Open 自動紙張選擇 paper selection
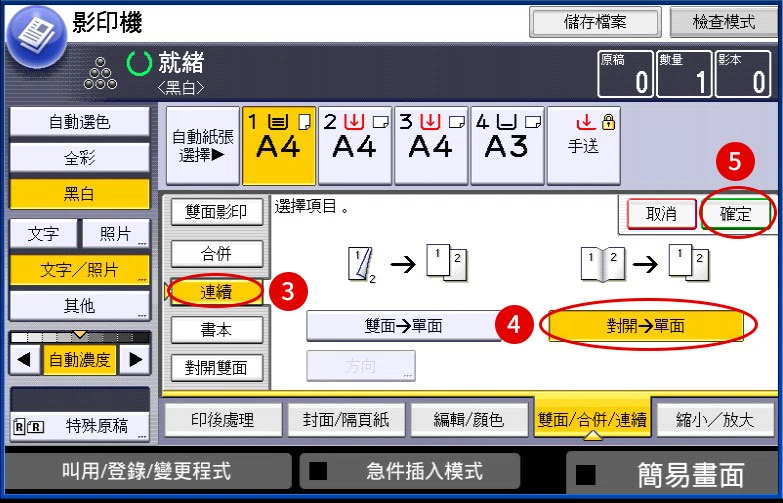The image size is (783, 503). pos(203,146)
